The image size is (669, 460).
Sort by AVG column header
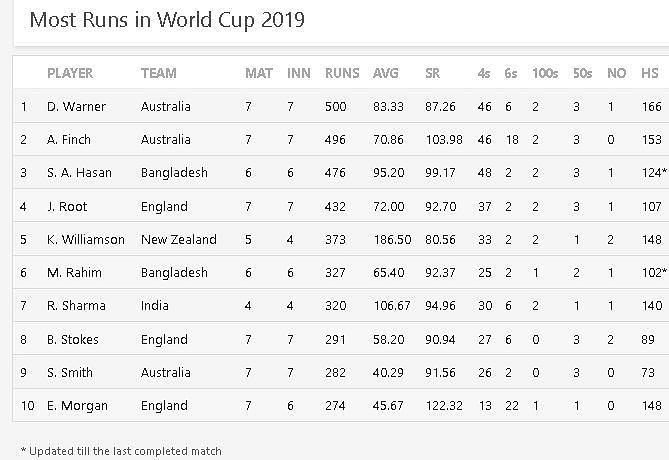[x=385, y=73]
